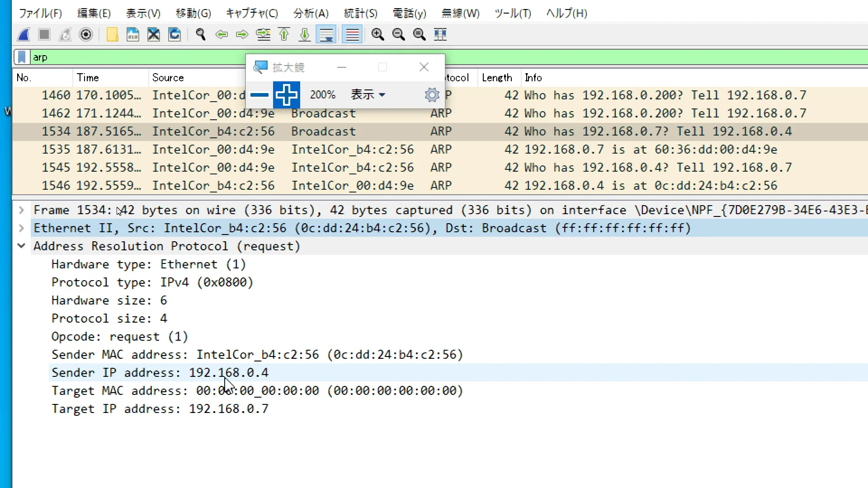Open the 統計(S) menu
The image size is (868, 488).
pos(360,13)
